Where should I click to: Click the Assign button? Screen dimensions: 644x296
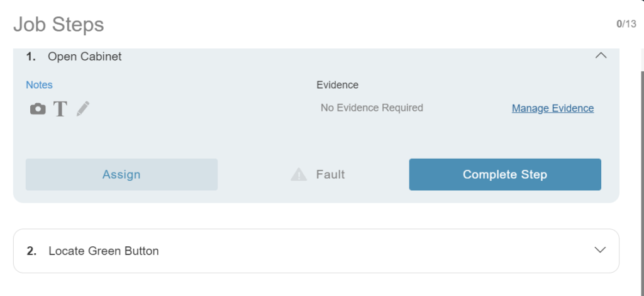[x=121, y=174]
